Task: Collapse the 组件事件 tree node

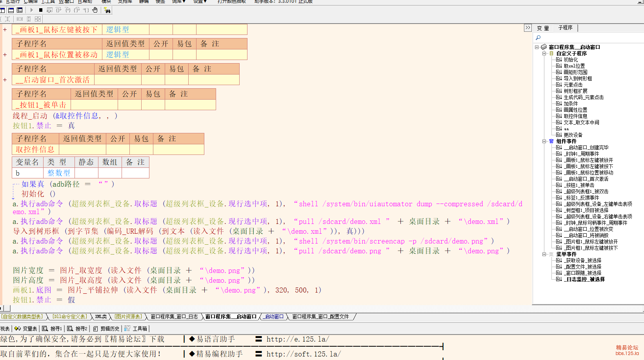Action: click(544, 141)
